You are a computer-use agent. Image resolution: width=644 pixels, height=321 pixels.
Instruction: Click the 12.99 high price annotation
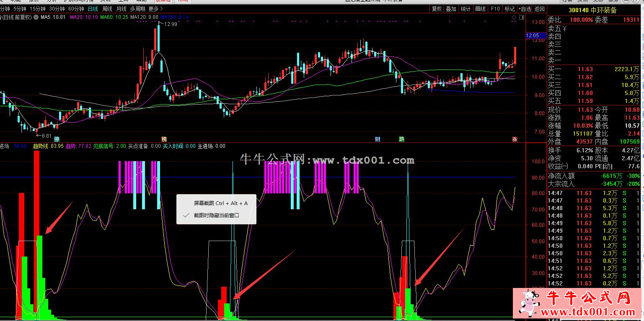click(x=171, y=24)
